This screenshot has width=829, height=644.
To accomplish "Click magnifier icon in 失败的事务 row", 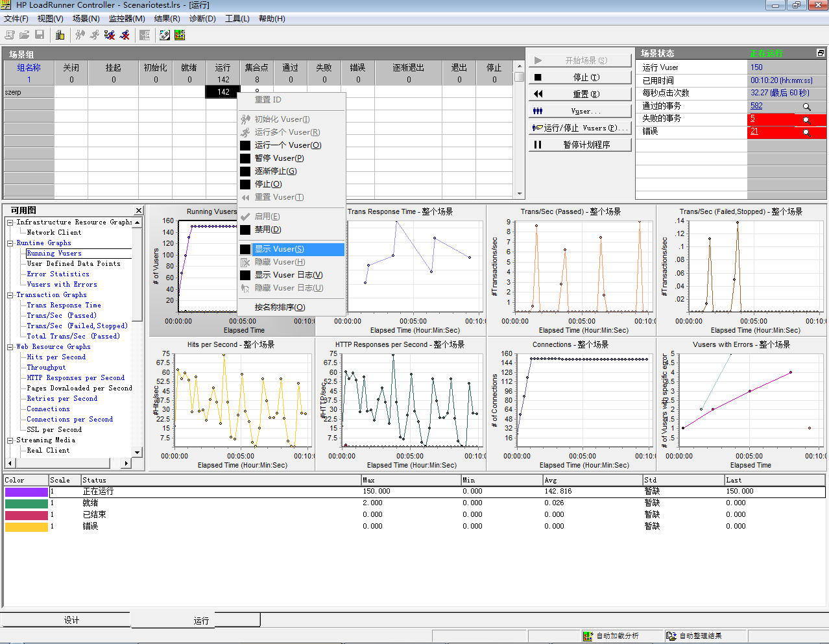I will (806, 120).
